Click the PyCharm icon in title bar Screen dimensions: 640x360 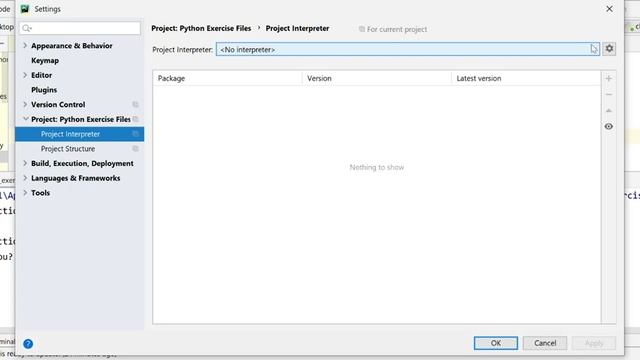pos(25,9)
